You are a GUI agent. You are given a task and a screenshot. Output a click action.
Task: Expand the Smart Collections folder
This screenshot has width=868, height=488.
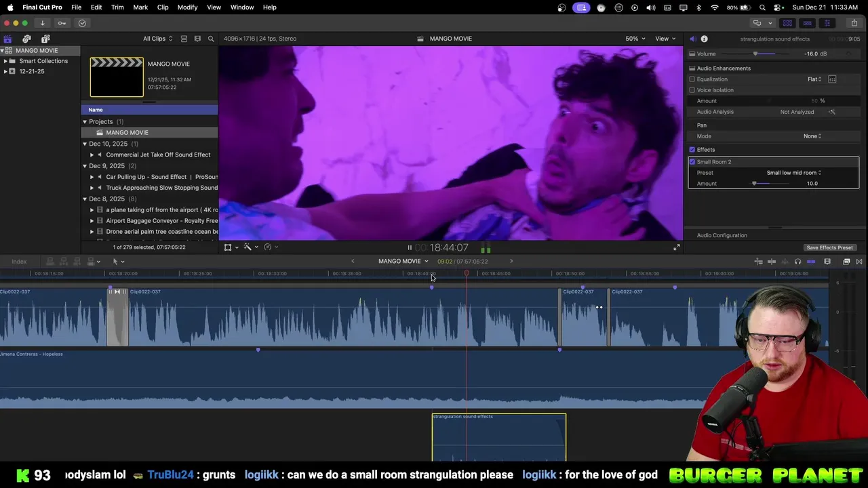[5, 61]
